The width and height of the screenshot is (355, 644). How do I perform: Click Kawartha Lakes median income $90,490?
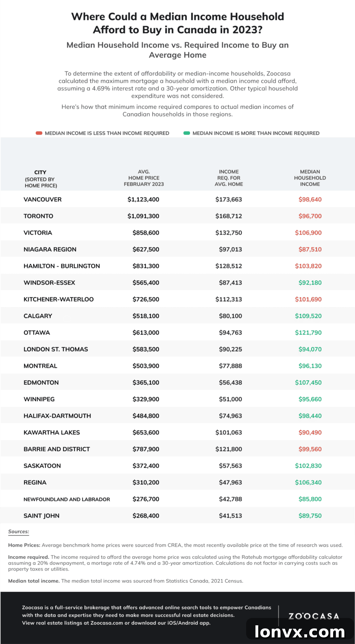coord(310,432)
